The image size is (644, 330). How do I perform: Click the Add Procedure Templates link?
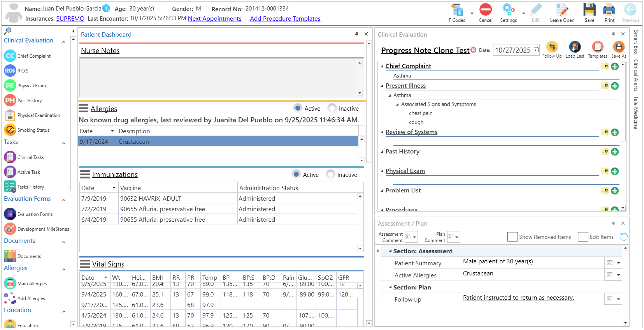(285, 19)
